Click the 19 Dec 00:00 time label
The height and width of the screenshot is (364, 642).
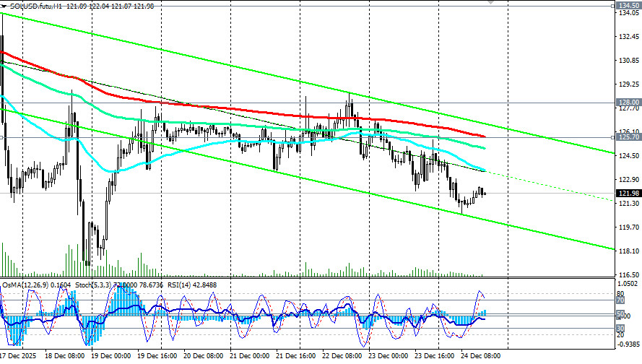pyautogui.click(x=111, y=356)
